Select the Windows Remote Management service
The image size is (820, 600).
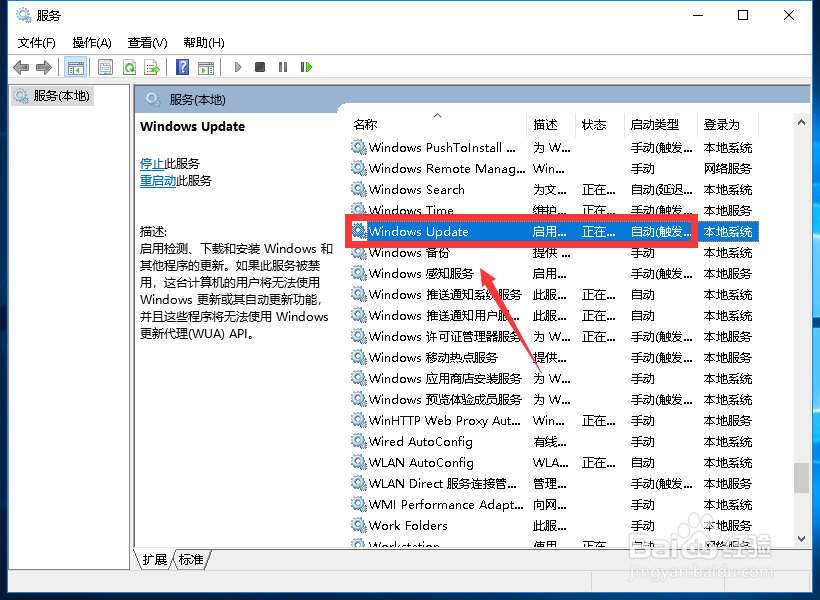coord(554,168)
